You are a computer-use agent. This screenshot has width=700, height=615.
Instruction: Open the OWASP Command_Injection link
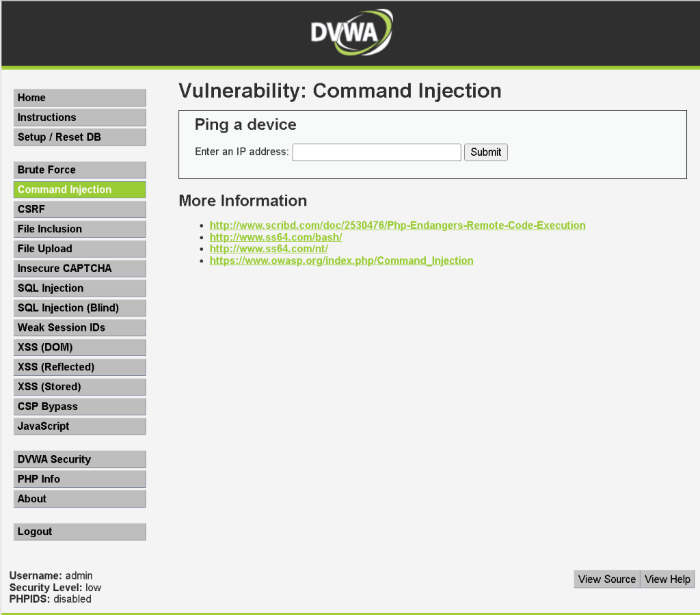click(341, 260)
